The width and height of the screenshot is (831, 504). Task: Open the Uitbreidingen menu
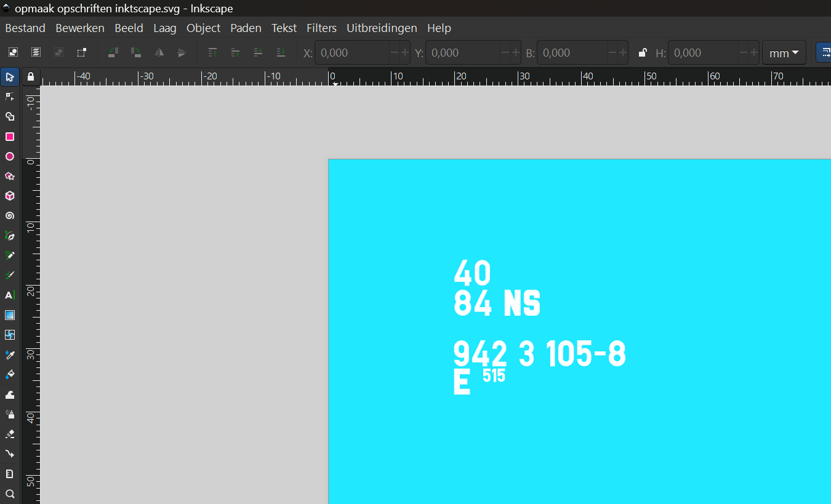[382, 28]
